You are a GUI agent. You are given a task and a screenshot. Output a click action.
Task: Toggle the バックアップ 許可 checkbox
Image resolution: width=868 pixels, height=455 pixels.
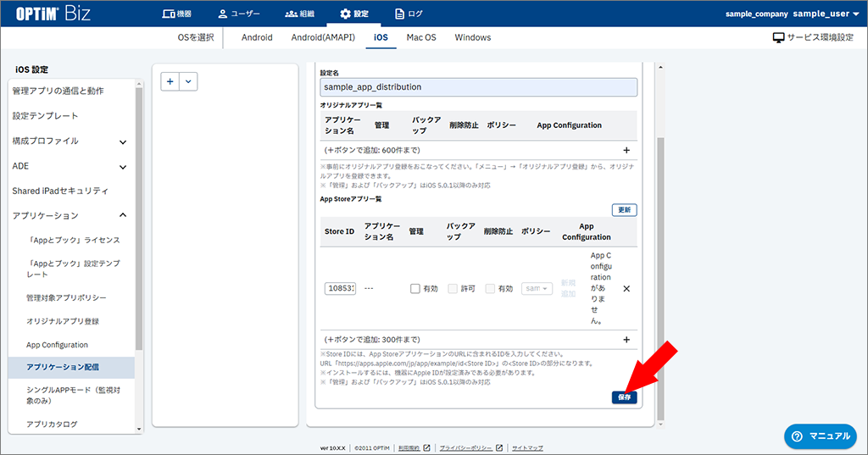click(453, 289)
